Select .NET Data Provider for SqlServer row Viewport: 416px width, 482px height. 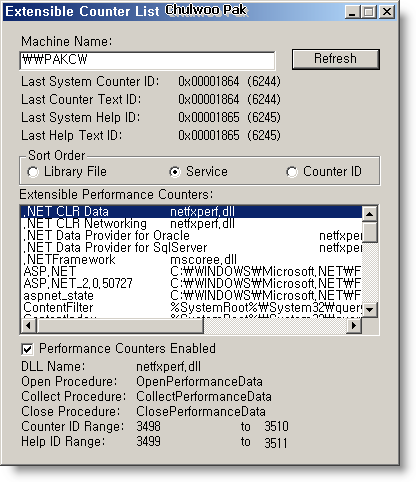[x=191, y=248]
